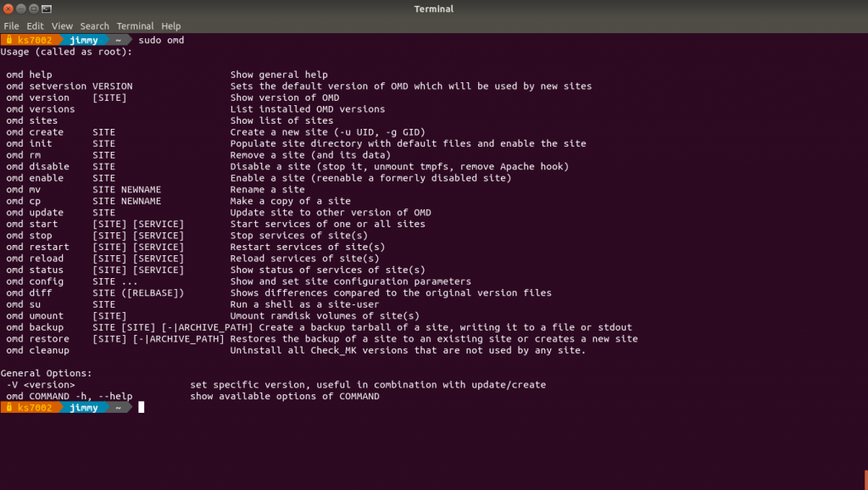Image resolution: width=868 pixels, height=490 pixels.
Task: Click the "omd cp" command text
Action: (23, 201)
